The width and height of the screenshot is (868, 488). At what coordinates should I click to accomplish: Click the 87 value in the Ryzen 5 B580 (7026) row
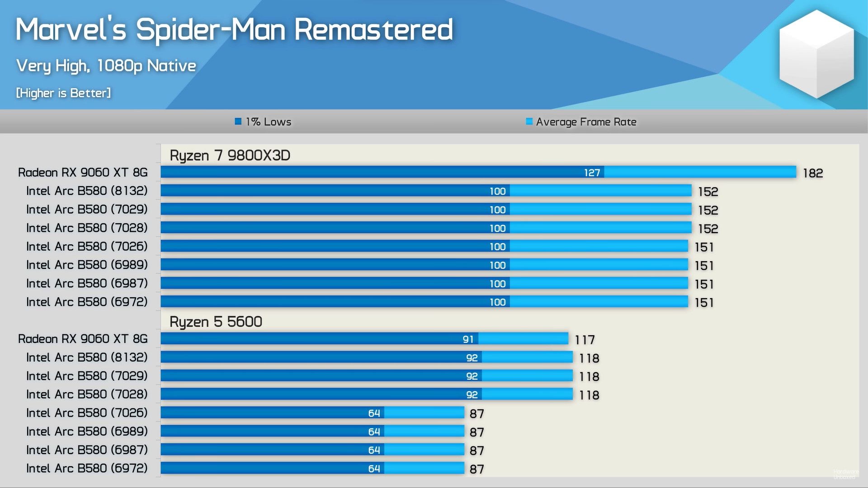tap(477, 414)
